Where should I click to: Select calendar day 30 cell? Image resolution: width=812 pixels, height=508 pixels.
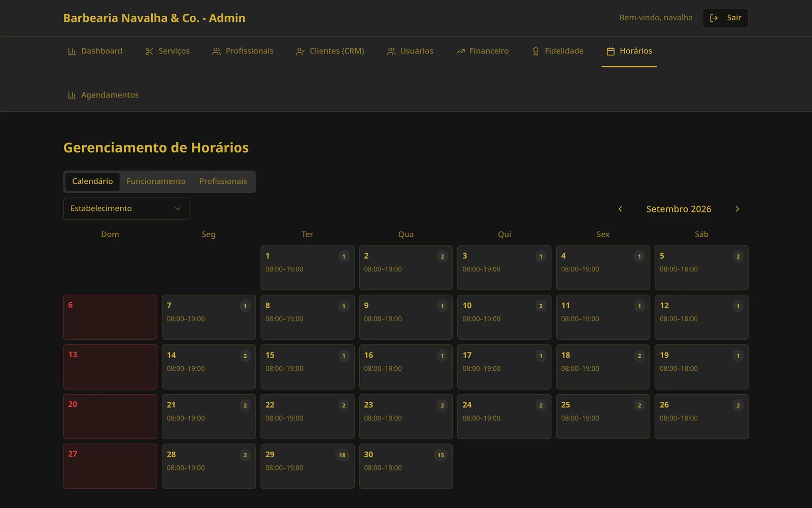(x=406, y=466)
